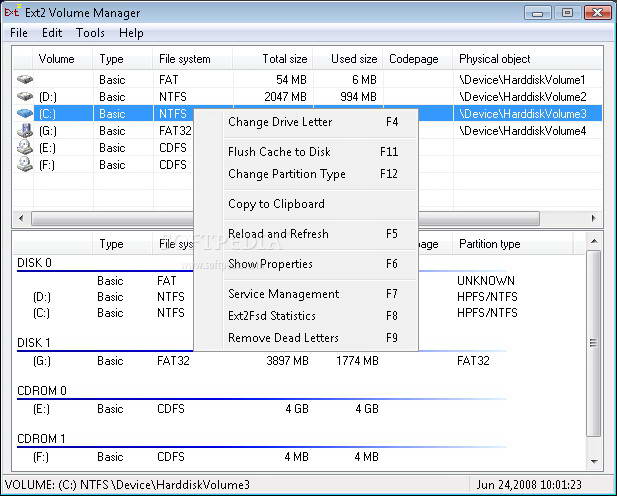Click the drive icon next to (D:)

click(25, 96)
